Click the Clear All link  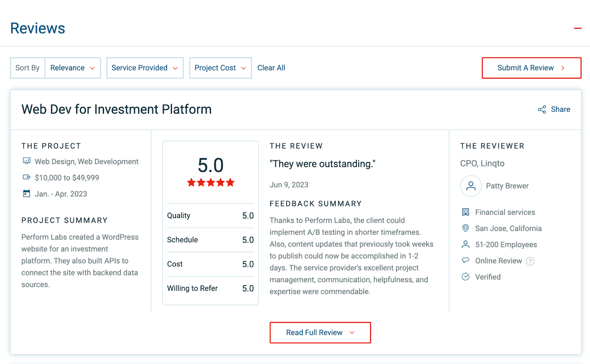pos(271,68)
